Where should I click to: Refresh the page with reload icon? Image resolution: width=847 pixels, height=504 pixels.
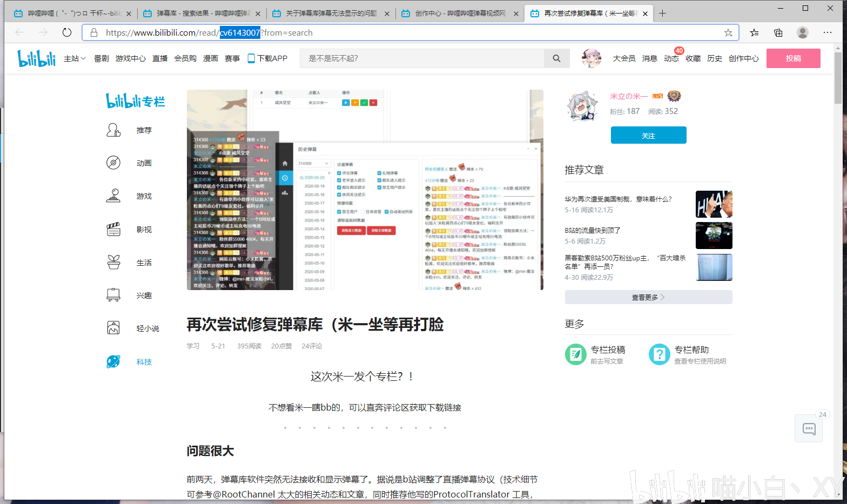(67, 32)
